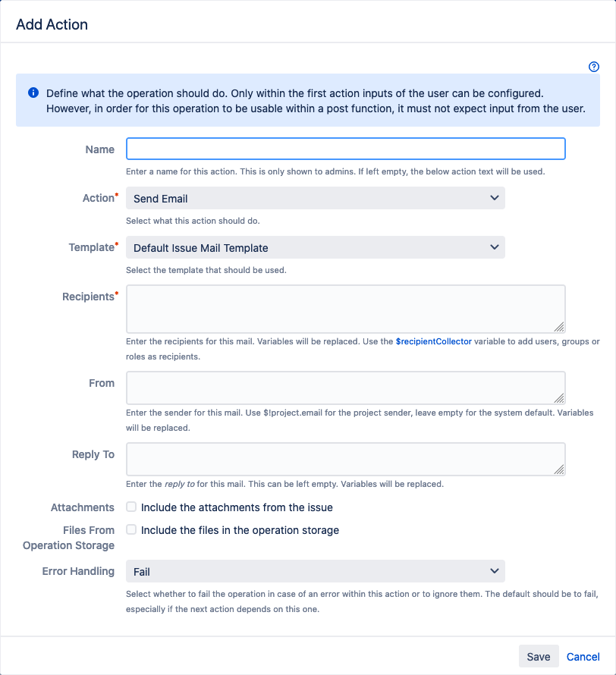Click resize handle of Reply To textarea
The height and width of the screenshot is (675, 616).
tap(559, 469)
